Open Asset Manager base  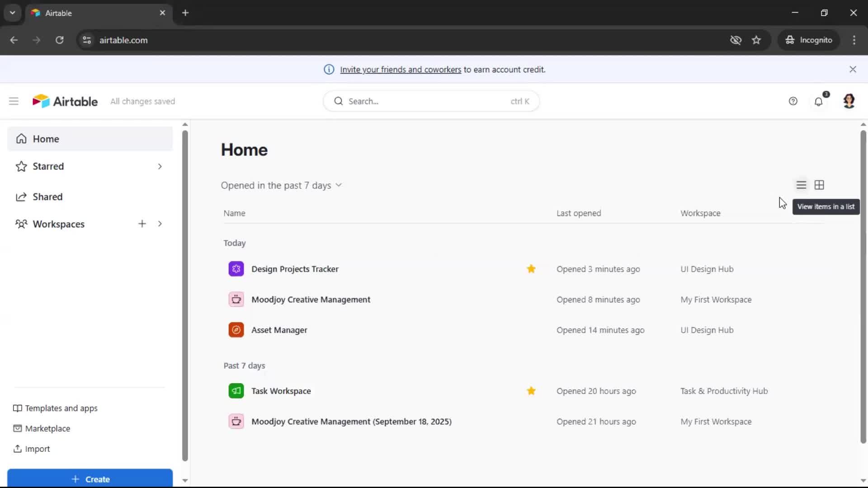[279, 330]
